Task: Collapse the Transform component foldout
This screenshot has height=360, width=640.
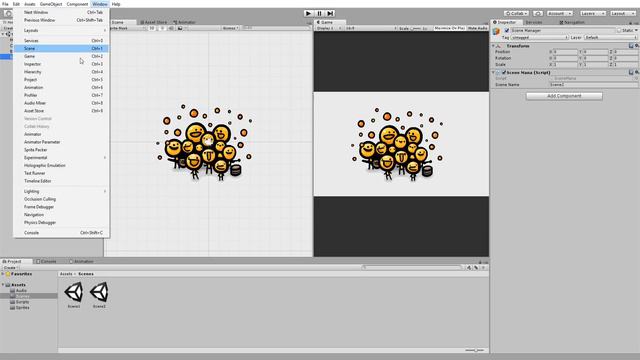Action: pos(493,46)
